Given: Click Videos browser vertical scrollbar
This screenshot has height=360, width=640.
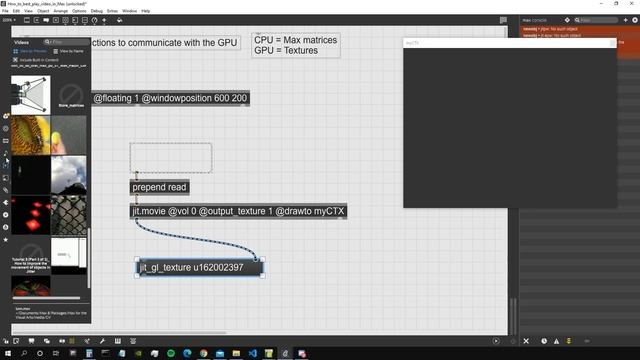Looking at the screenshot, I should point(89,257).
